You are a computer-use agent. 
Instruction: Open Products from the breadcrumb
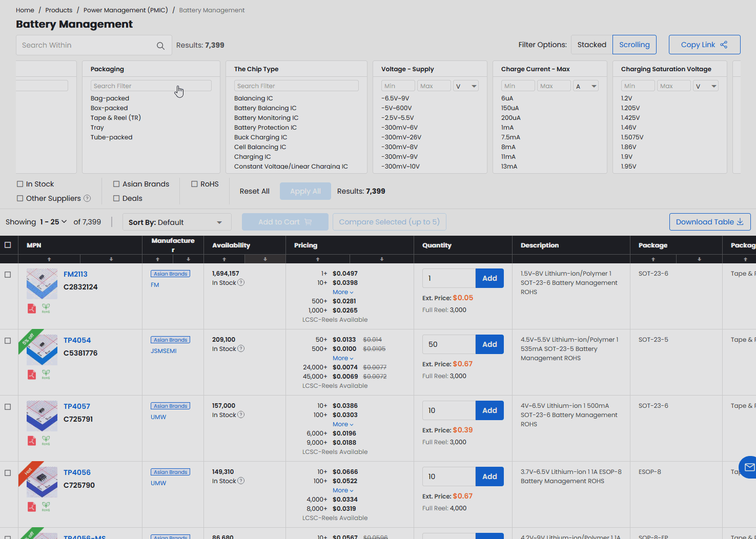click(x=58, y=10)
